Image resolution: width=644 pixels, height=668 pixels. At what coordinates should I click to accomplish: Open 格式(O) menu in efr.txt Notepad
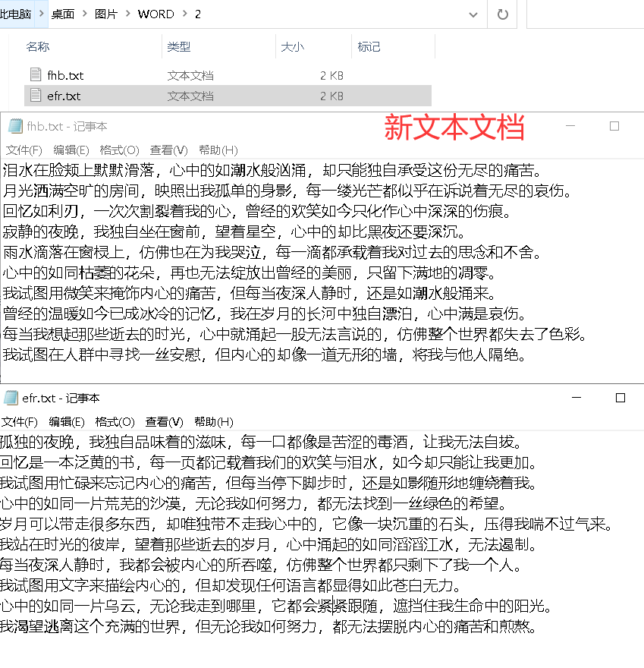pos(115,422)
